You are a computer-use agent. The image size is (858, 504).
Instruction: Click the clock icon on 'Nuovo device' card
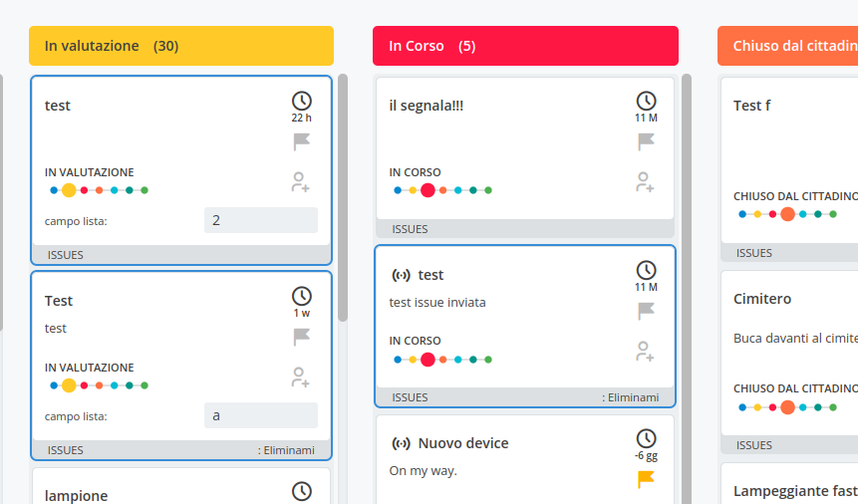coord(646,438)
